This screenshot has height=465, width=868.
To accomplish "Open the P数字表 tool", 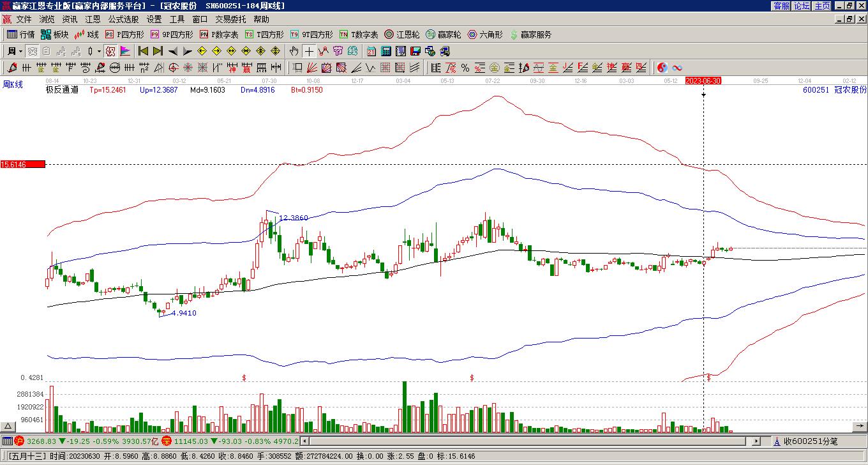I will [219, 34].
